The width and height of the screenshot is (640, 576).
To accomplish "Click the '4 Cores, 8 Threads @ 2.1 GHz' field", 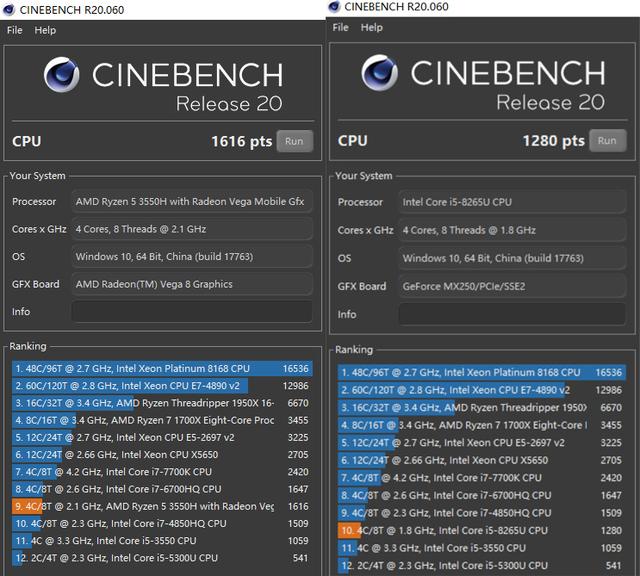I will pyautogui.click(x=192, y=229).
